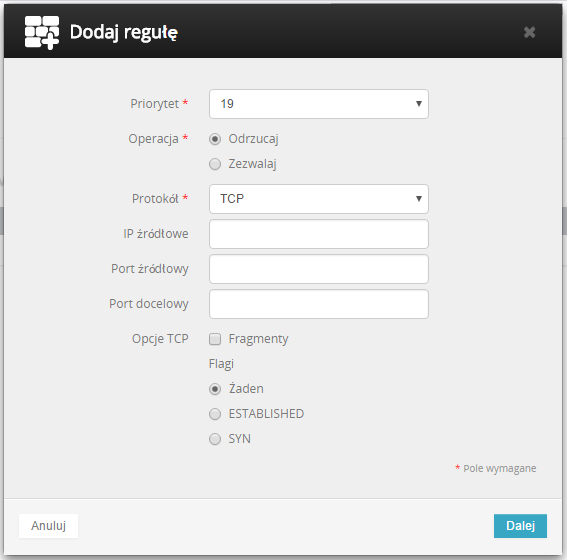Select the Żaden flag radio button
The image size is (567, 560).
point(215,389)
